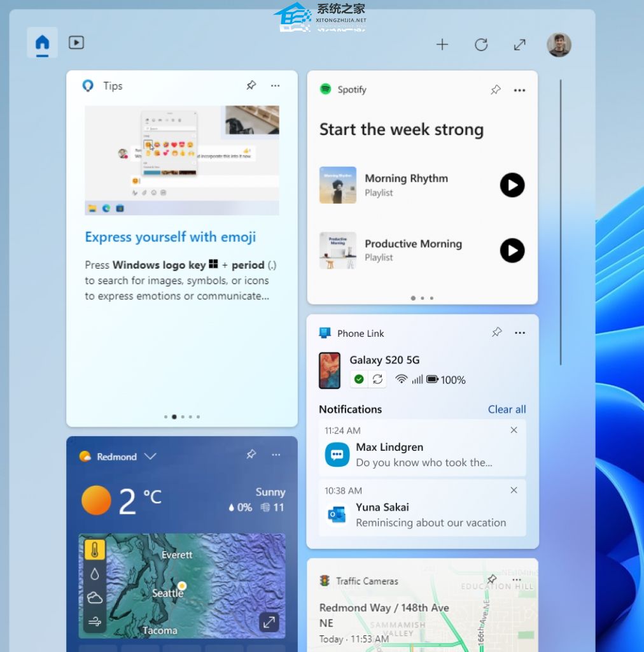
Task: Expand widgets board to full view
Action: pyautogui.click(x=520, y=45)
